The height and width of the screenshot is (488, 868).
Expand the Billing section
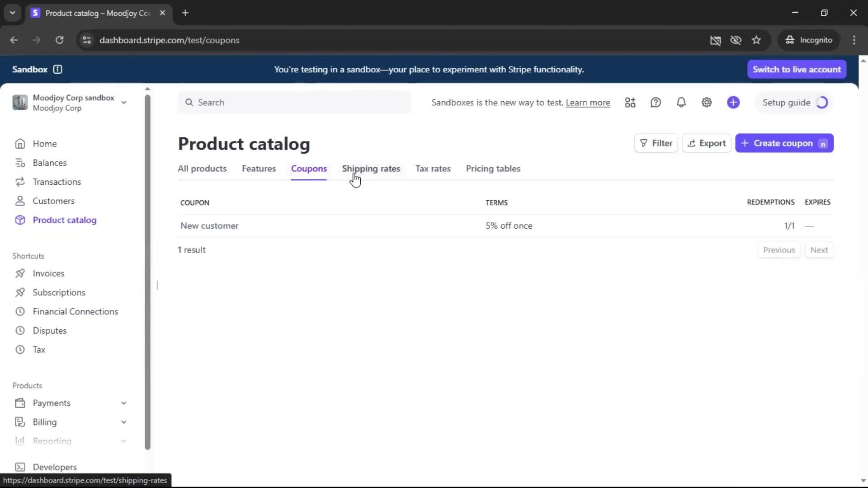123,422
